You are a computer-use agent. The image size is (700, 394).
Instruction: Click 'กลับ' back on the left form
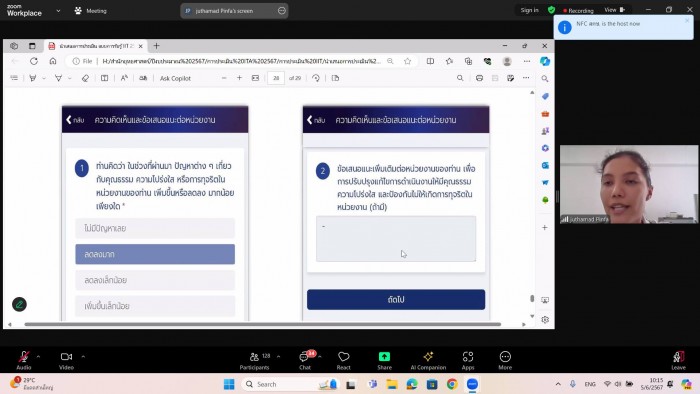[x=75, y=120]
